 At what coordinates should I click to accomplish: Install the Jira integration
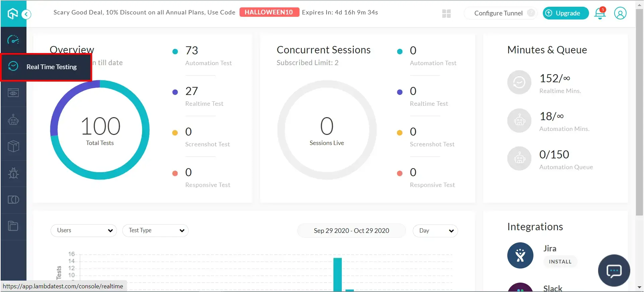[x=560, y=262]
